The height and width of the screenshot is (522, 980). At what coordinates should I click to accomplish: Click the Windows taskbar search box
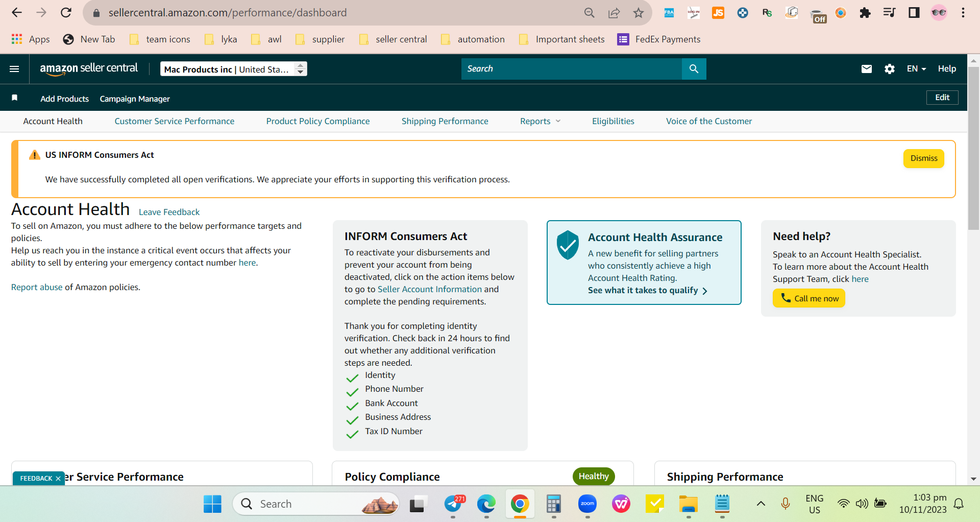pos(316,504)
